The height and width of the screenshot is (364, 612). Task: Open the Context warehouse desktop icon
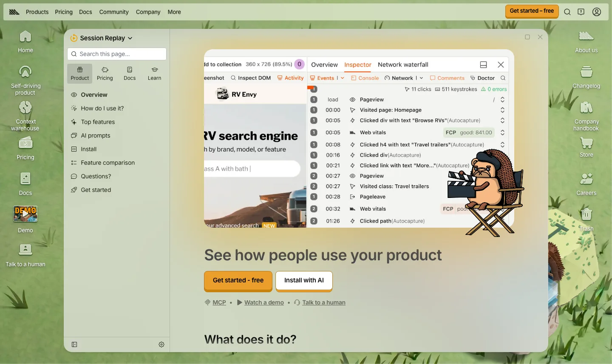click(25, 116)
